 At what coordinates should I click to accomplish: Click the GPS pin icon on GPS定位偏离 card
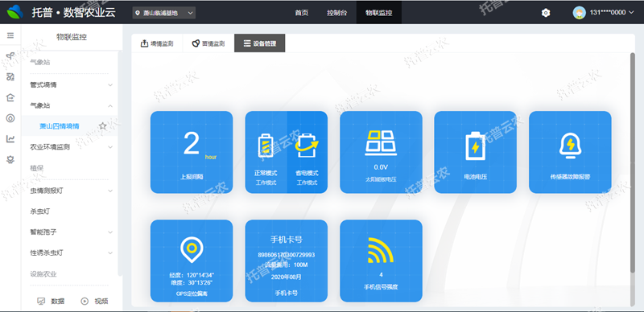[192, 249]
